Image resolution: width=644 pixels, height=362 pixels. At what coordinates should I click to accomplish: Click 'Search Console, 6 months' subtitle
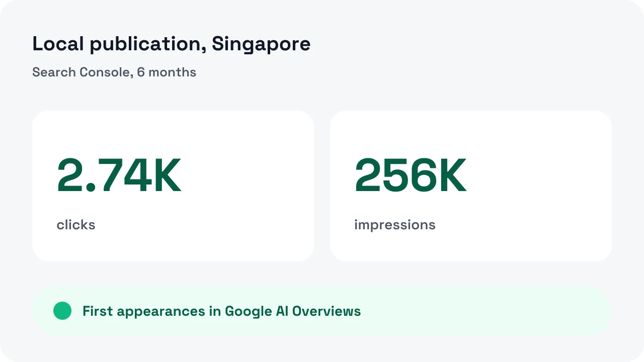114,72
